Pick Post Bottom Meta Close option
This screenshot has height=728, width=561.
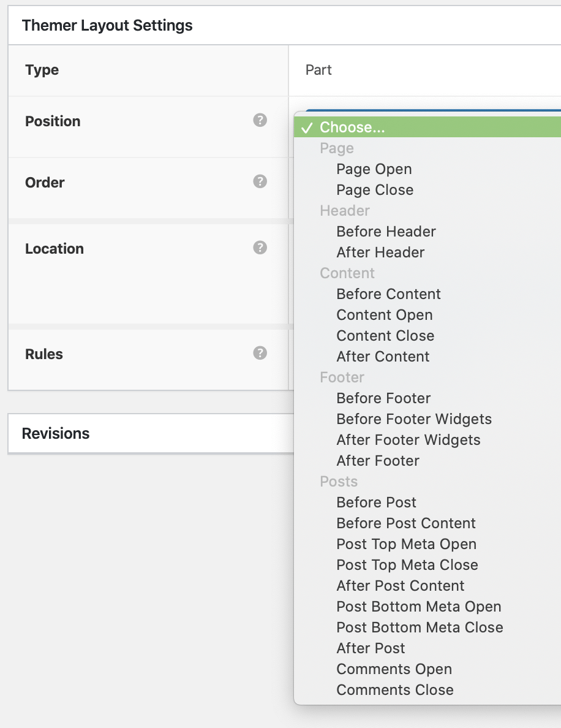click(420, 628)
